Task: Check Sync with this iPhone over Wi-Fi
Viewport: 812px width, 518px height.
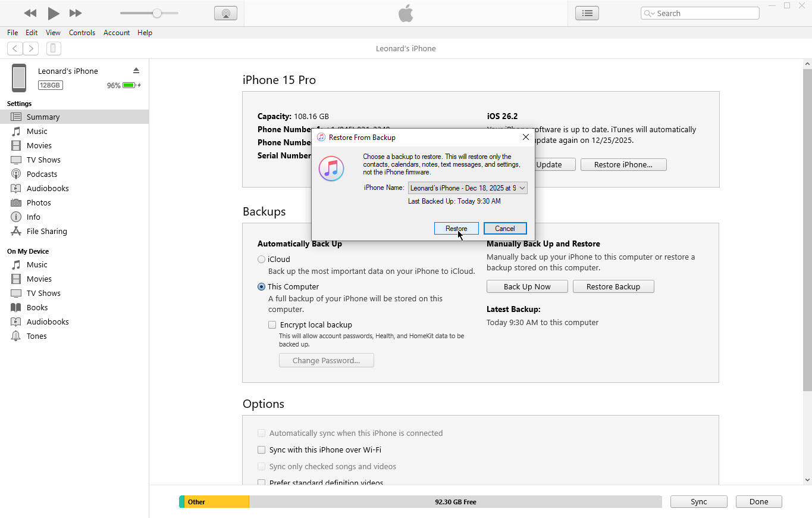Action: pos(261,450)
